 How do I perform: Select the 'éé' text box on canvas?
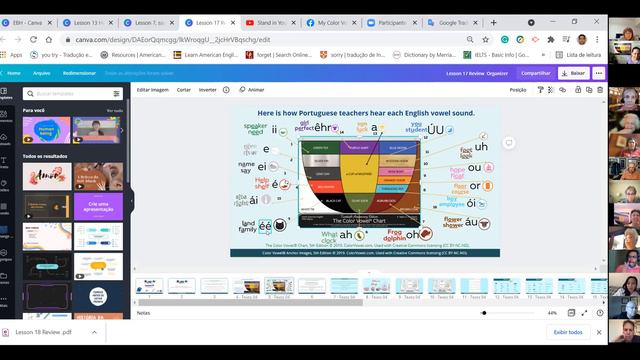coord(265,226)
